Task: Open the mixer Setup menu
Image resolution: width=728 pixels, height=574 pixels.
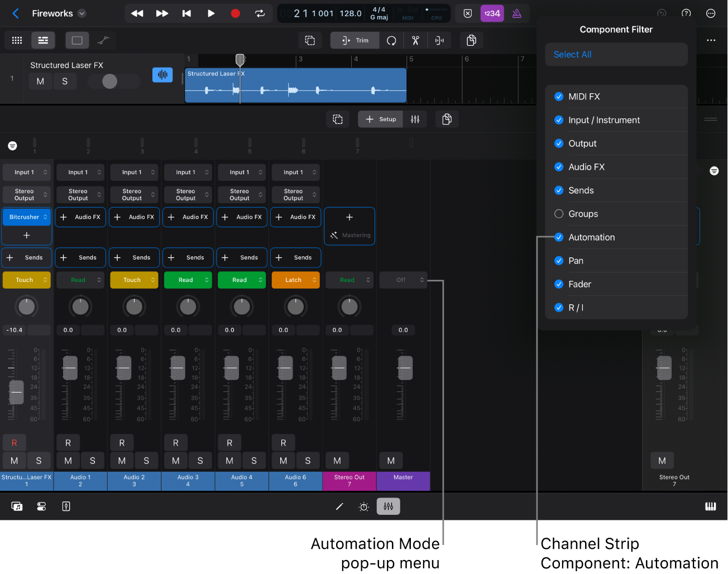Action: click(380, 119)
